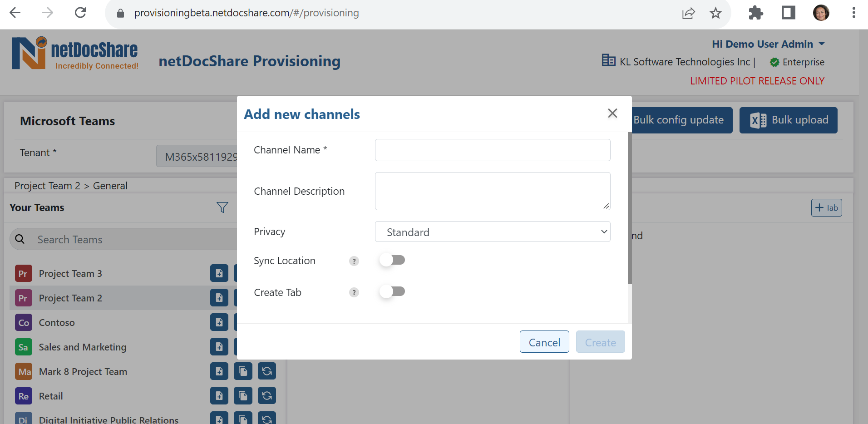Click the Channel Name input field

coord(493,150)
